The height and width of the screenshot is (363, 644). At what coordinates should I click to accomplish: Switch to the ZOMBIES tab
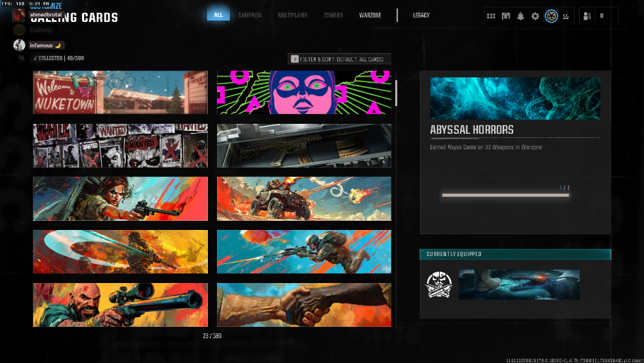333,15
